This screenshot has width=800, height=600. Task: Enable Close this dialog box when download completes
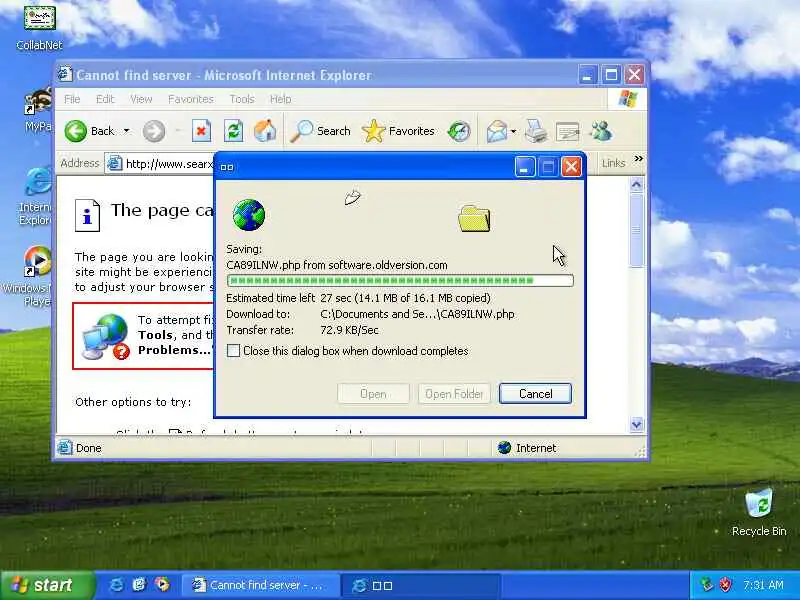pos(233,351)
